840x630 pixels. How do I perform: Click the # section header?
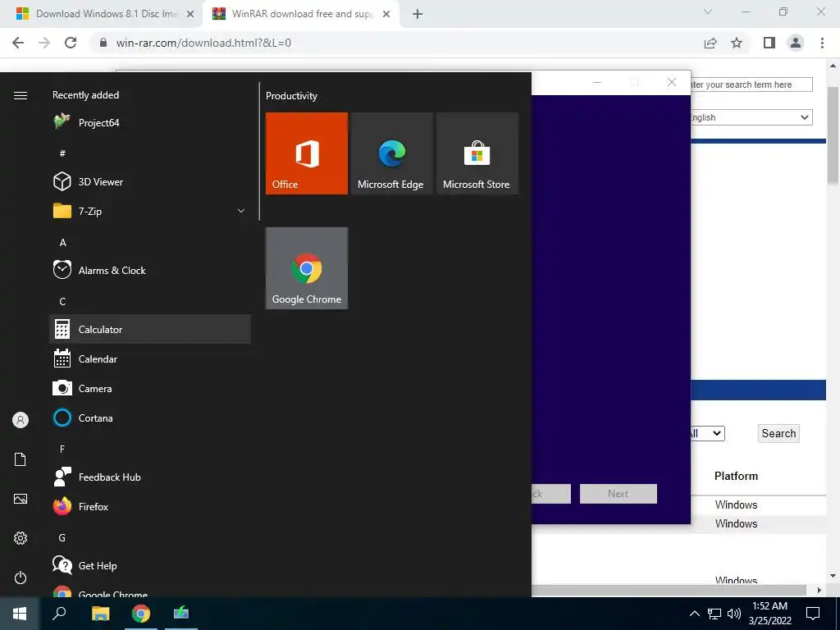pos(62,153)
